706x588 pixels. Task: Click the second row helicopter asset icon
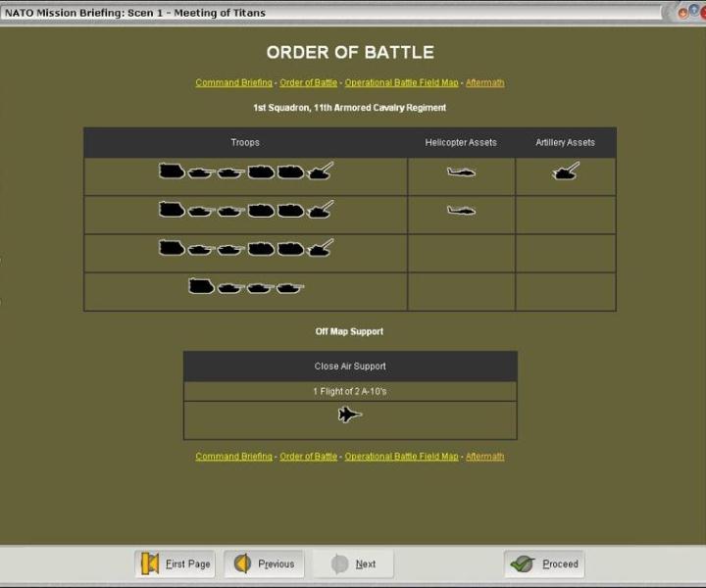pos(461,210)
